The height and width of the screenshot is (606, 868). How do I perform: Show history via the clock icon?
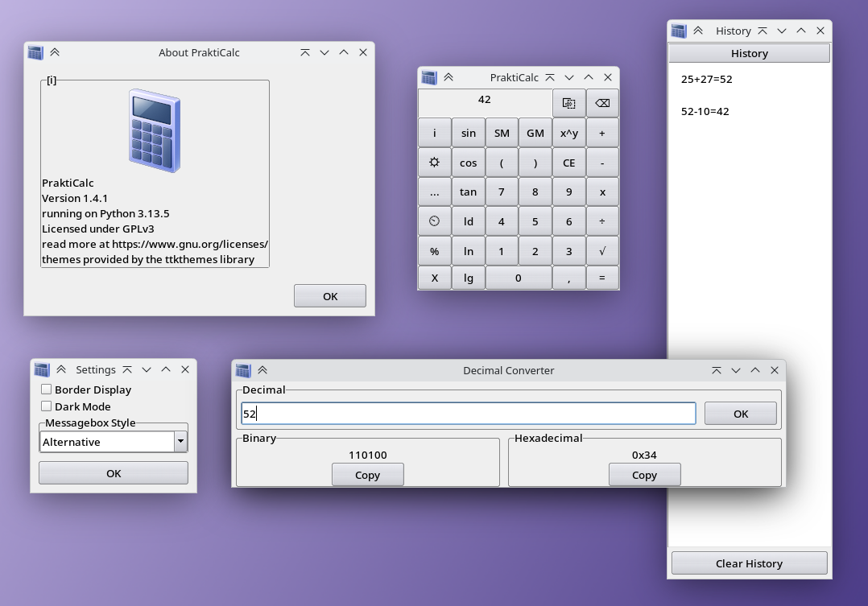tap(434, 221)
